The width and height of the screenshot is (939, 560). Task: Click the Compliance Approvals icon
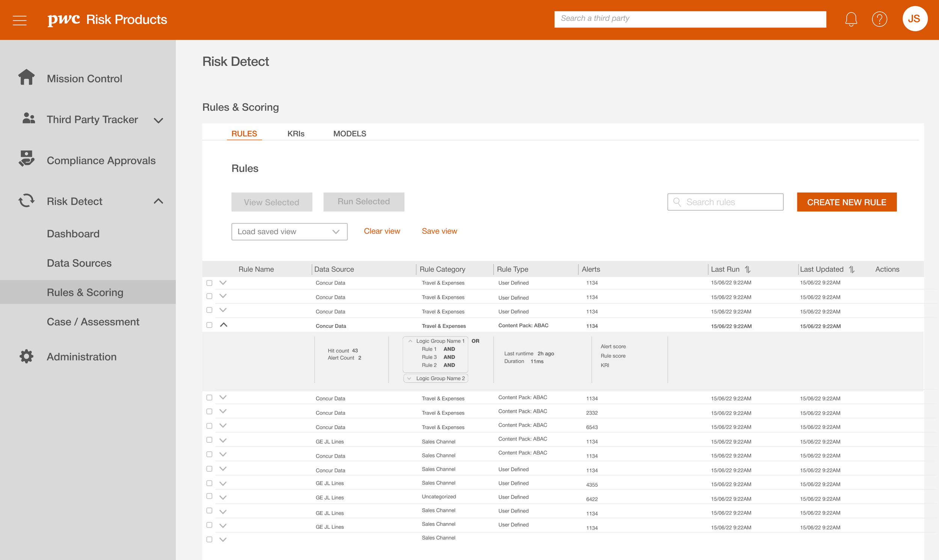click(x=26, y=158)
